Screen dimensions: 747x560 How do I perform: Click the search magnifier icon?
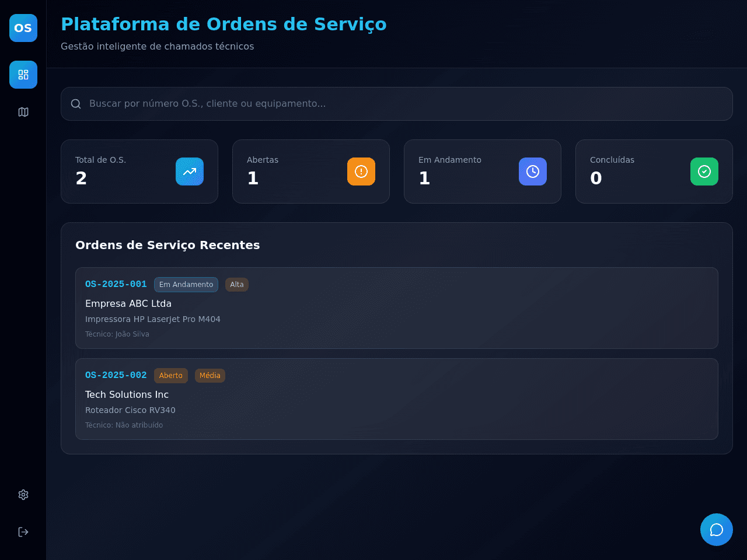tap(76, 104)
